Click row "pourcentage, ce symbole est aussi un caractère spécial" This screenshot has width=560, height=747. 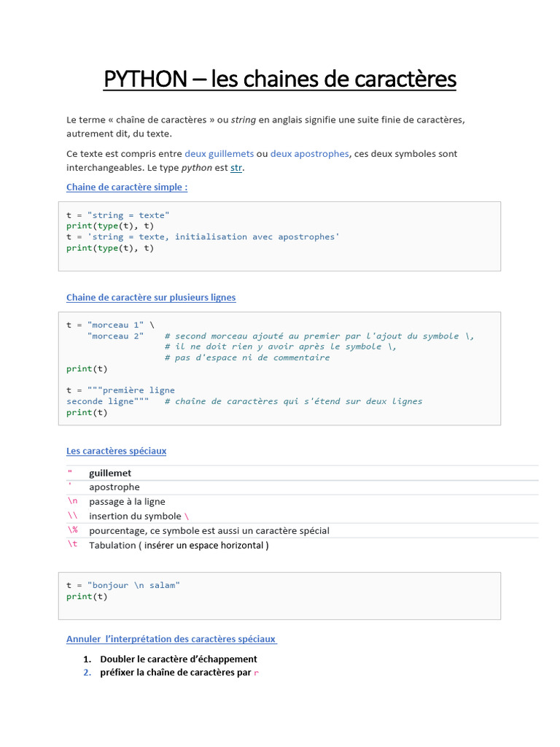tap(303, 531)
